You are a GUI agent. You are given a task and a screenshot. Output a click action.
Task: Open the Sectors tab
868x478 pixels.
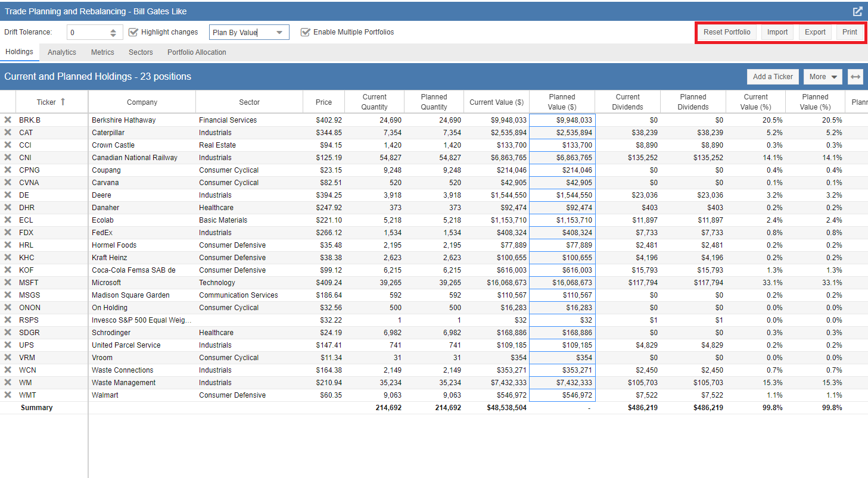(141, 52)
